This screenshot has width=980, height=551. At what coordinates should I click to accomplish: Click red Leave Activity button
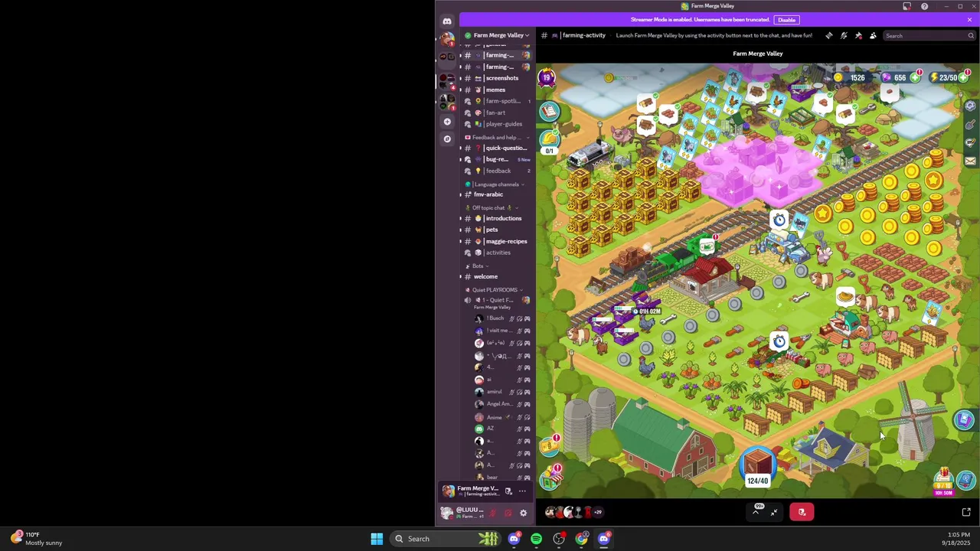click(x=802, y=512)
